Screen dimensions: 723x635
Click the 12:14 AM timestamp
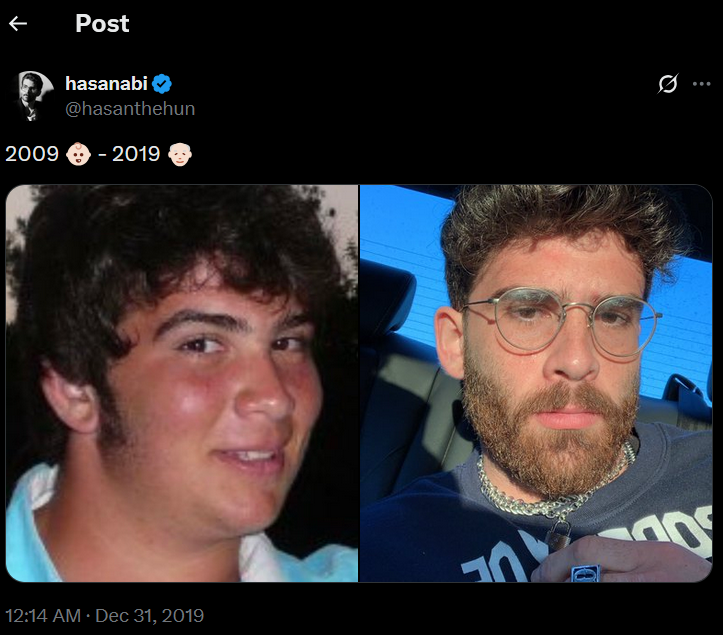[43, 616]
